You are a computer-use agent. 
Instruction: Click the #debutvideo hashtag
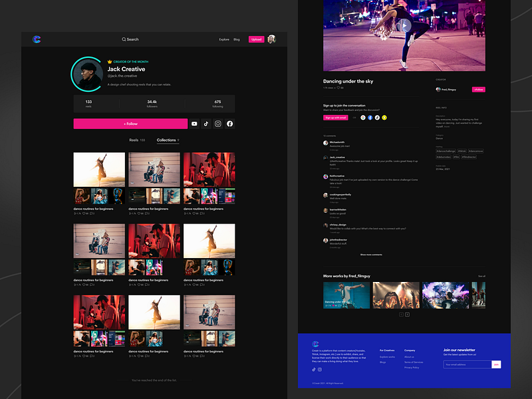[444, 157]
